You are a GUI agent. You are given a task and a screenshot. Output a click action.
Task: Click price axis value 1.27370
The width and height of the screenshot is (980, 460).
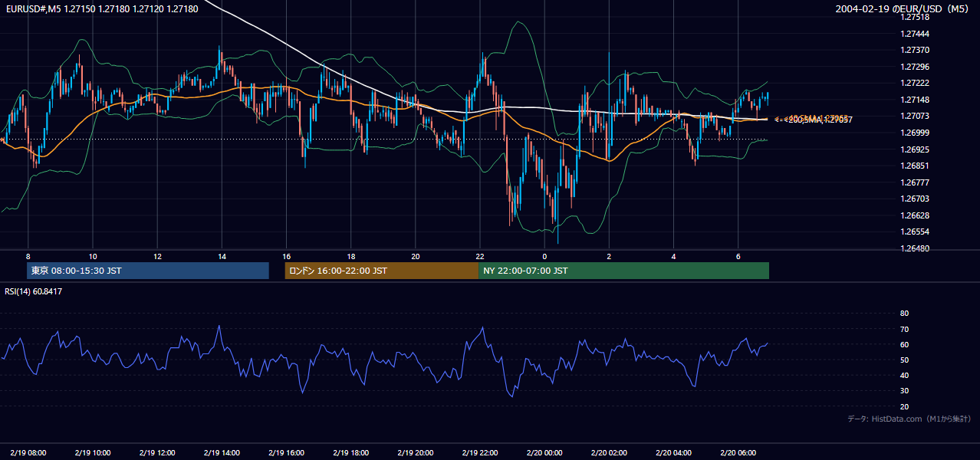click(x=916, y=50)
